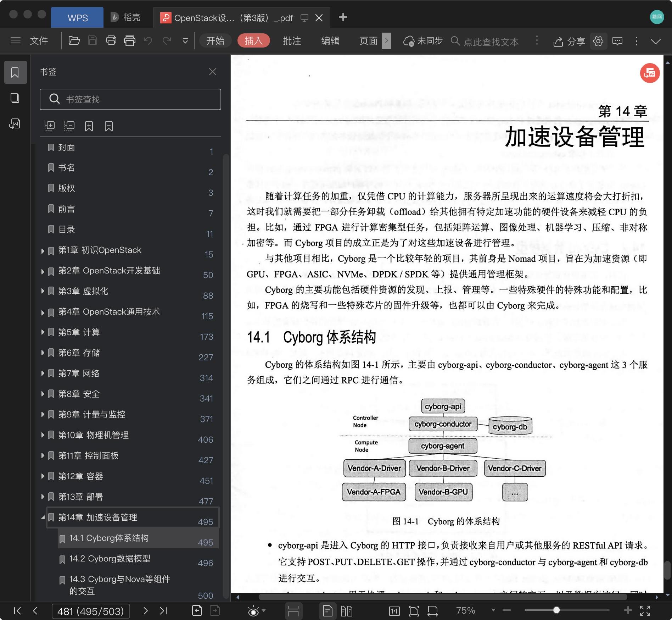Open the settings gear icon

pos(598,41)
